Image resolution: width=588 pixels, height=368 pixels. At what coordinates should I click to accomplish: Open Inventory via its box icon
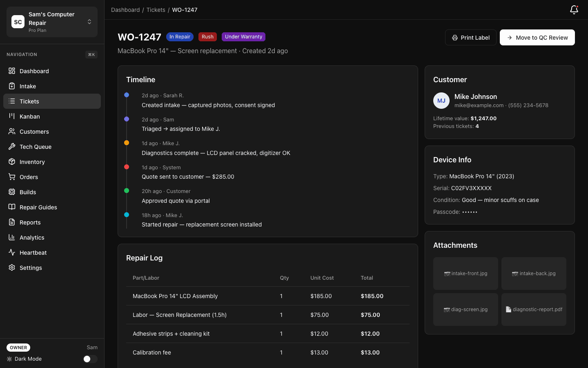(12, 162)
